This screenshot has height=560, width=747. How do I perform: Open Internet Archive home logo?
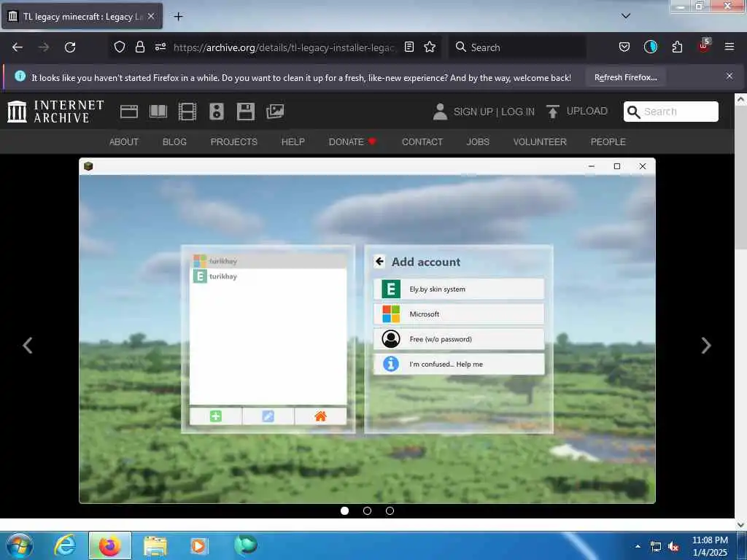click(55, 112)
